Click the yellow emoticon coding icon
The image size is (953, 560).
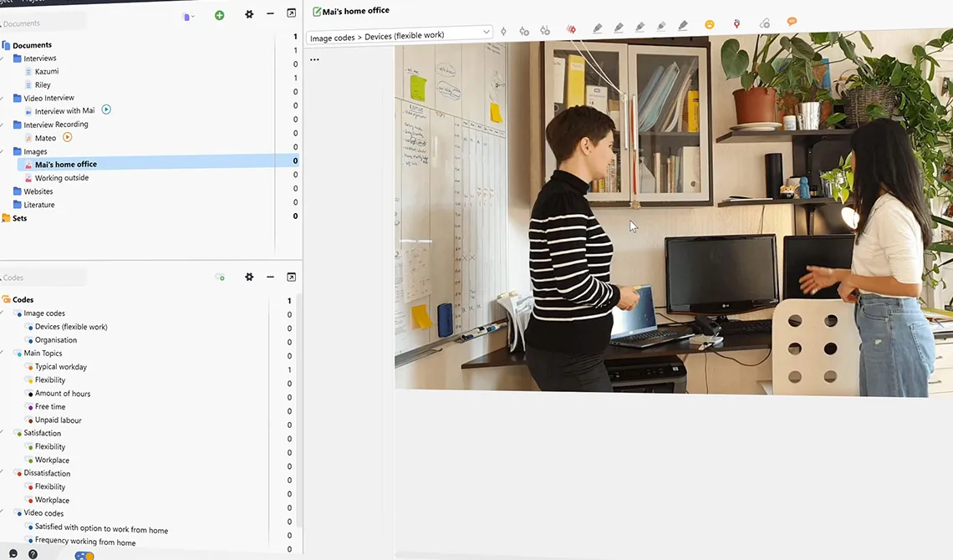click(709, 24)
